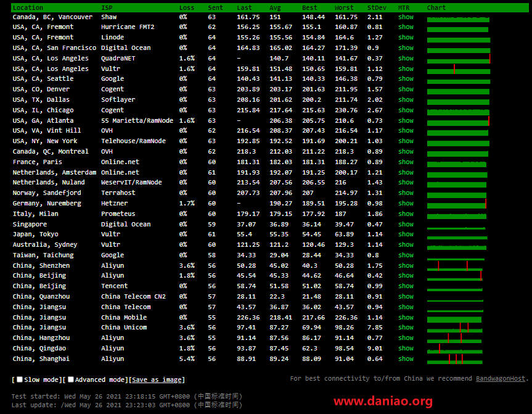Show MTR for Tokyo Vultr row
This screenshot has height=414, width=532.
[406, 234]
